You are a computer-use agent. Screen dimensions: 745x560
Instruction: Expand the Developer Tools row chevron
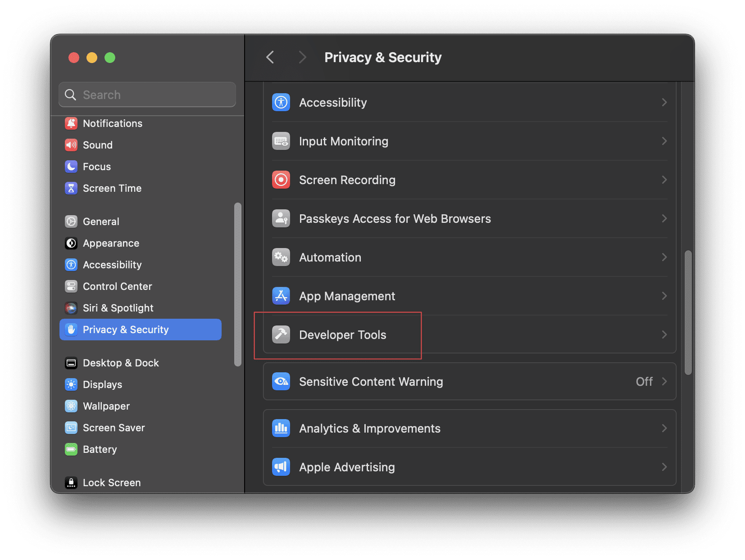coord(664,335)
